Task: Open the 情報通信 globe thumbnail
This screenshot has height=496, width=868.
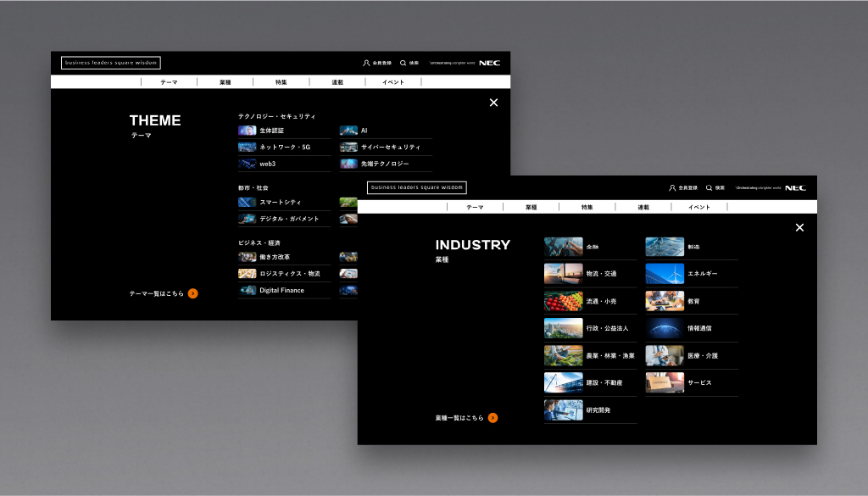Action: click(665, 328)
